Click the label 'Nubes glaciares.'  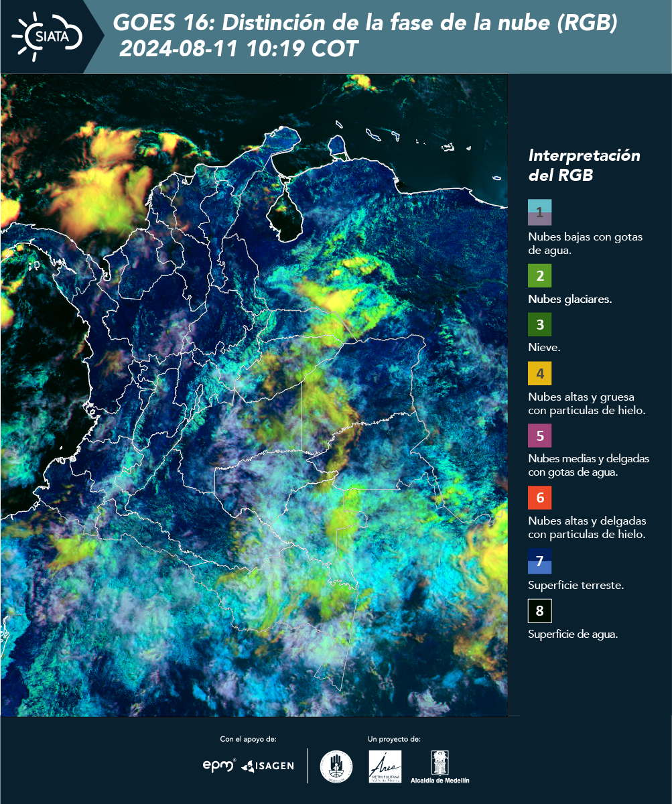tap(569, 299)
